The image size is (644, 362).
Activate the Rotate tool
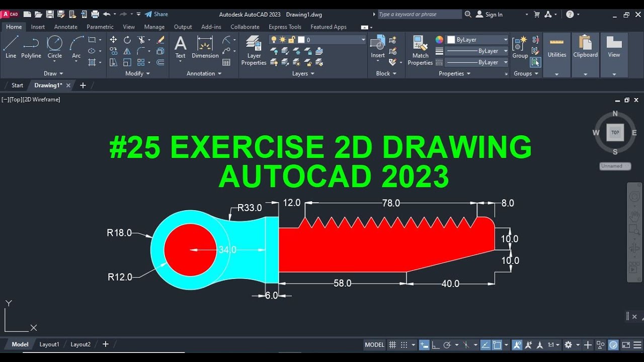(127, 40)
